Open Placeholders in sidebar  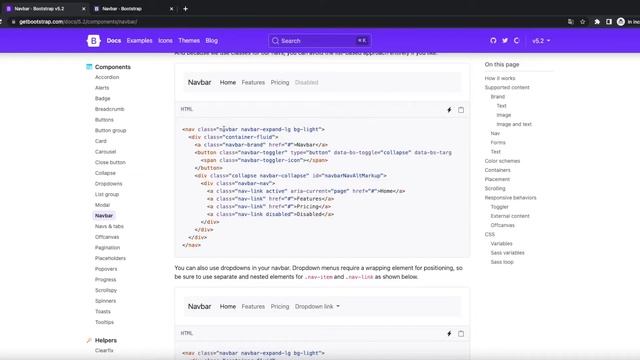coord(110,258)
